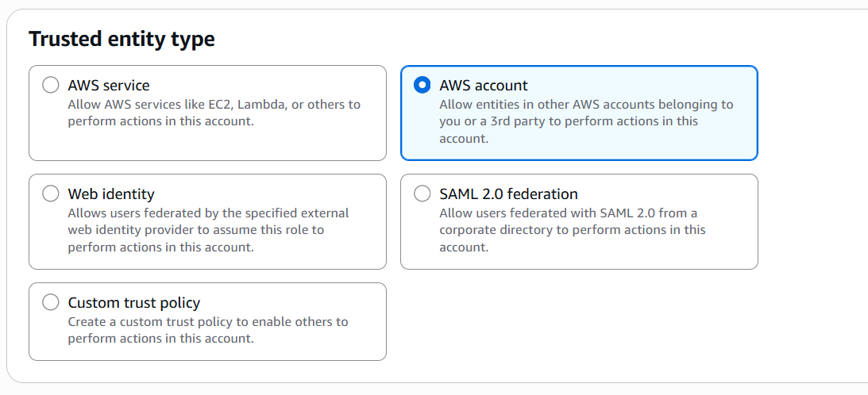The height and width of the screenshot is (395, 868).
Task: Select the AWS account radio button
Action: click(422, 85)
